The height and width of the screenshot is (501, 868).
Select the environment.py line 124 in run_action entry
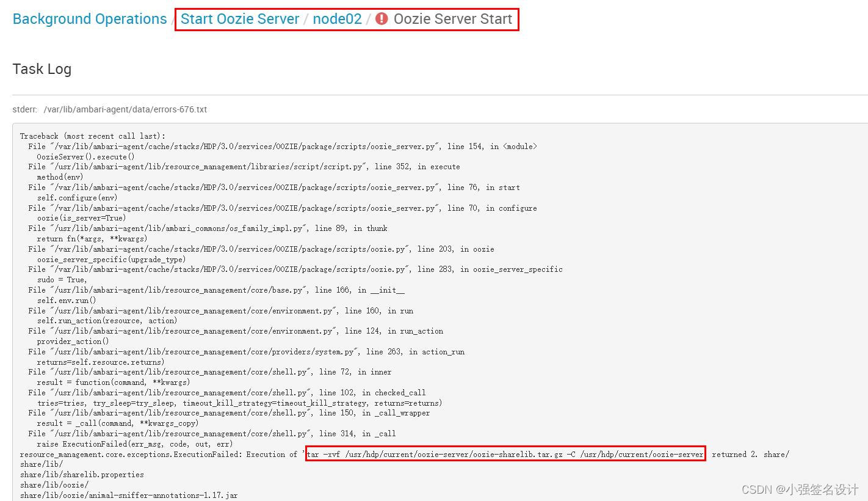(236, 331)
